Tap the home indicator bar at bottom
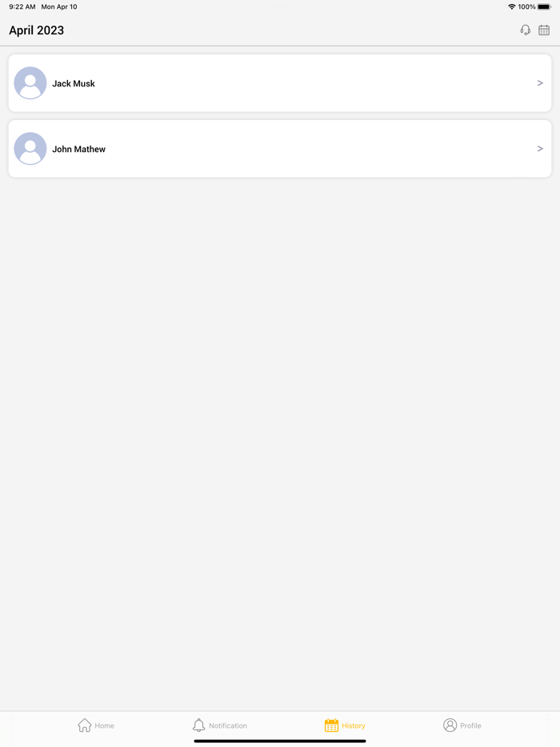This screenshot has width=560, height=747. pos(280,741)
